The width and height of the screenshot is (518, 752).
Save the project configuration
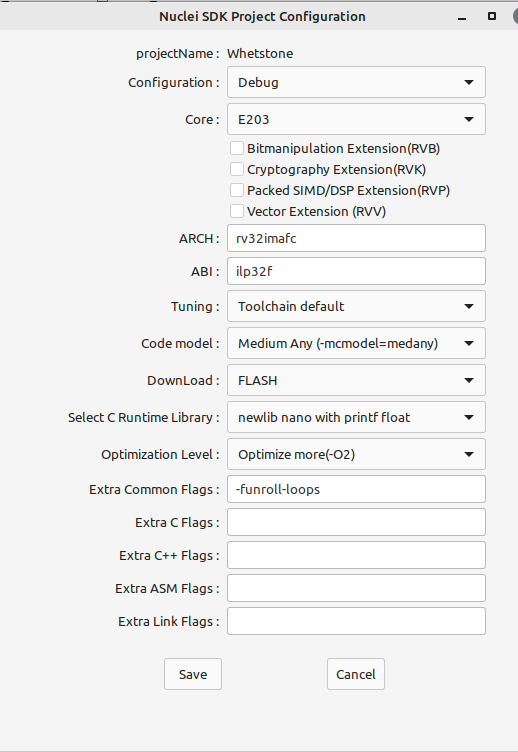[193, 674]
